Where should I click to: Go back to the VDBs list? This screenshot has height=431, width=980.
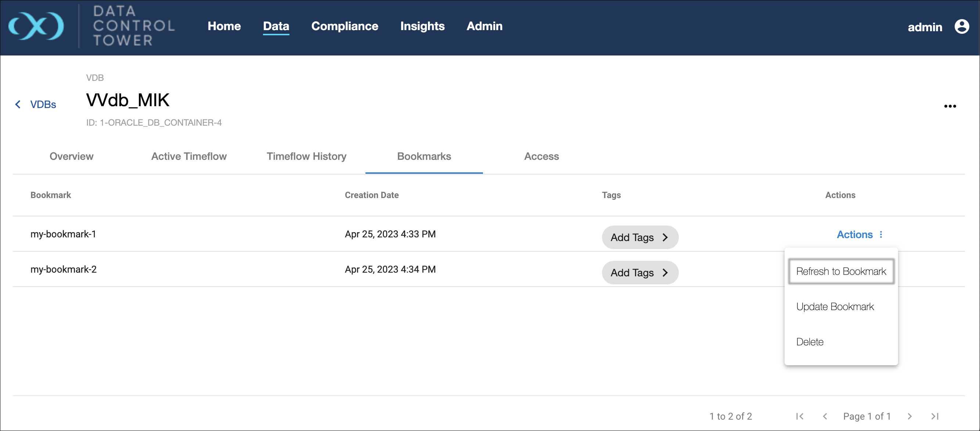point(43,104)
